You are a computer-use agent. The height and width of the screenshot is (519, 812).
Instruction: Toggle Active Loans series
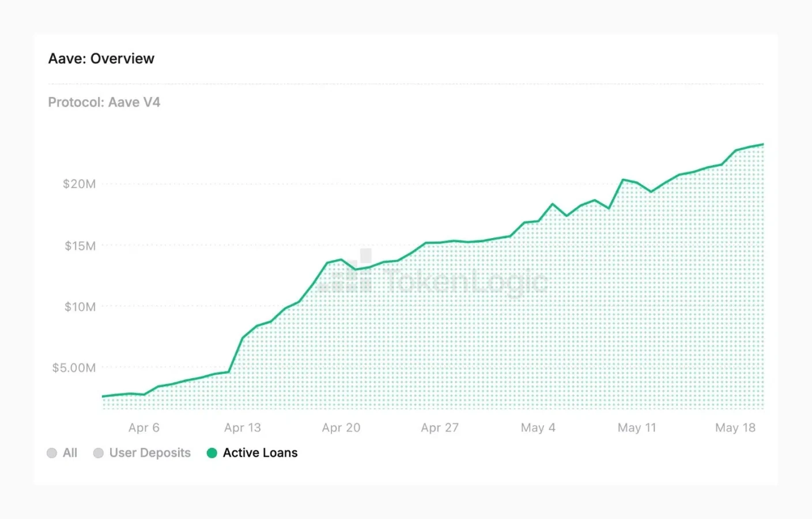(252, 453)
